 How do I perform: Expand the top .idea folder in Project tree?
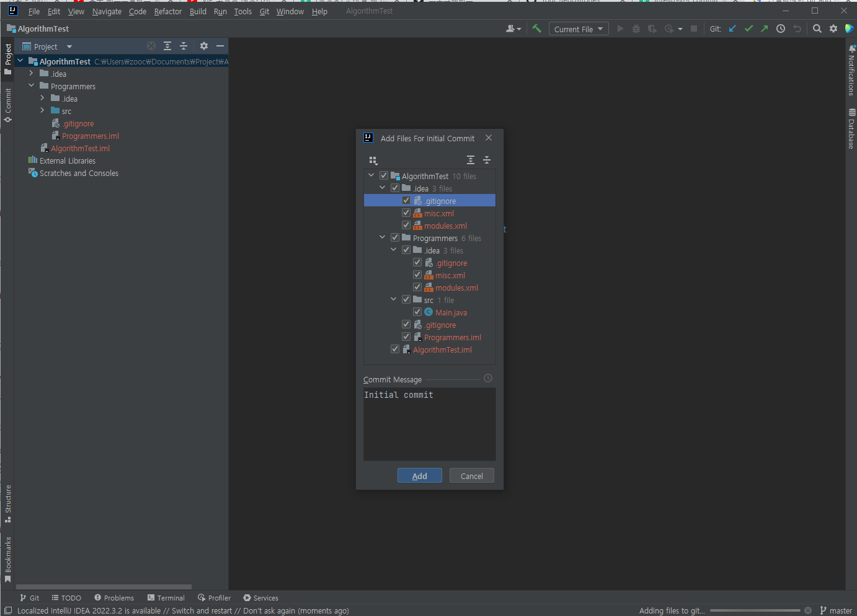click(x=31, y=73)
